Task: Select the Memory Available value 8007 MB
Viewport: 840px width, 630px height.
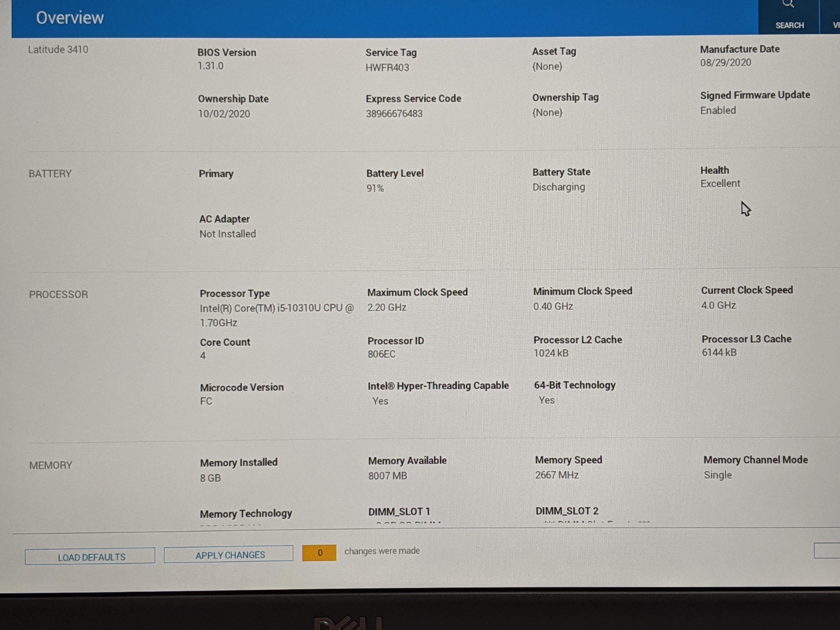Action: tap(387, 476)
